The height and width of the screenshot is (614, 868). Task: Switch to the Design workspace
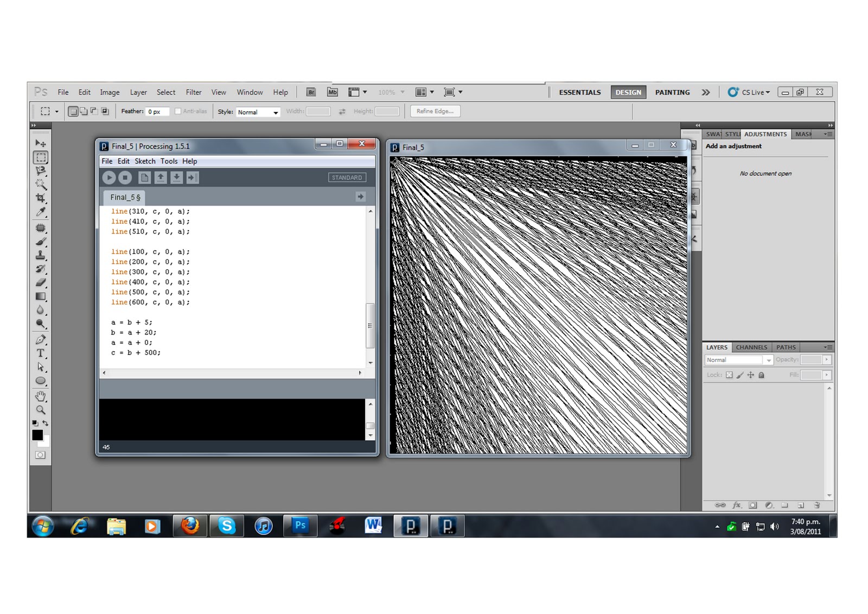tap(628, 92)
